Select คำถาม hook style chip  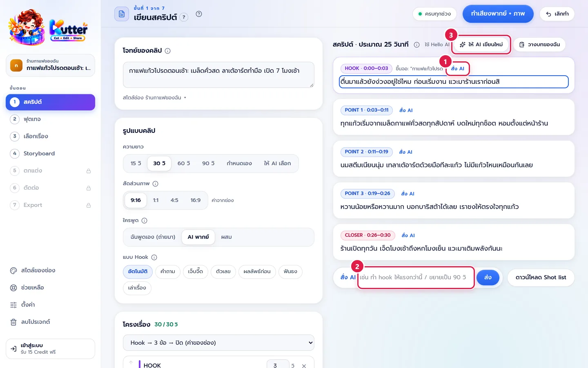click(x=168, y=272)
